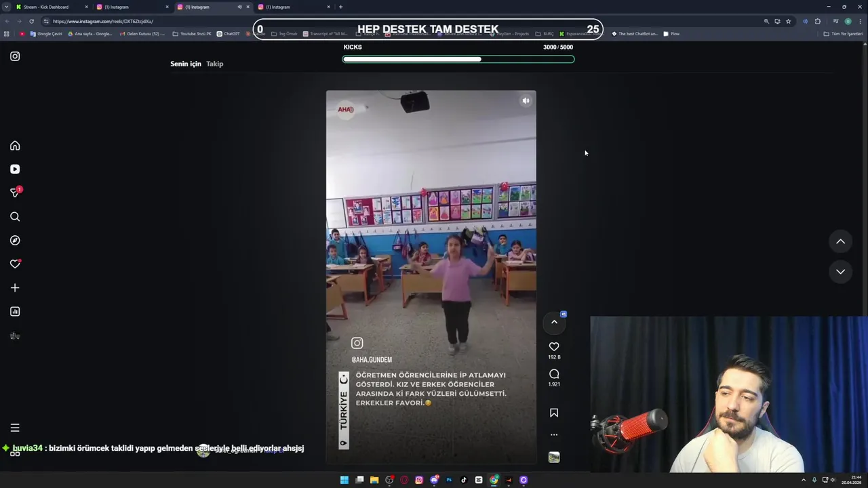Open the reel's comments bubble icon
The width and height of the screenshot is (868, 488).
pyautogui.click(x=554, y=374)
